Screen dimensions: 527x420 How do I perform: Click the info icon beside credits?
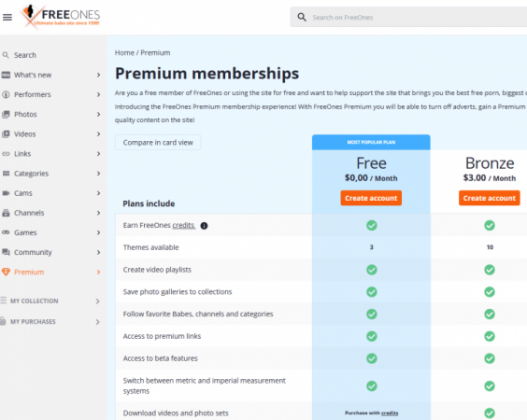[x=204, y=226]
